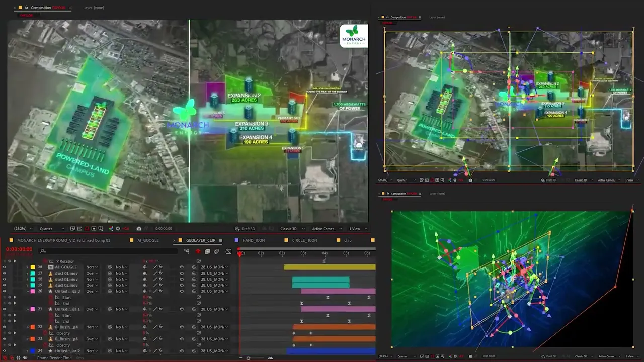Toggle eye for layer 22
Screen dimensions: 644x362
[5, 327]
